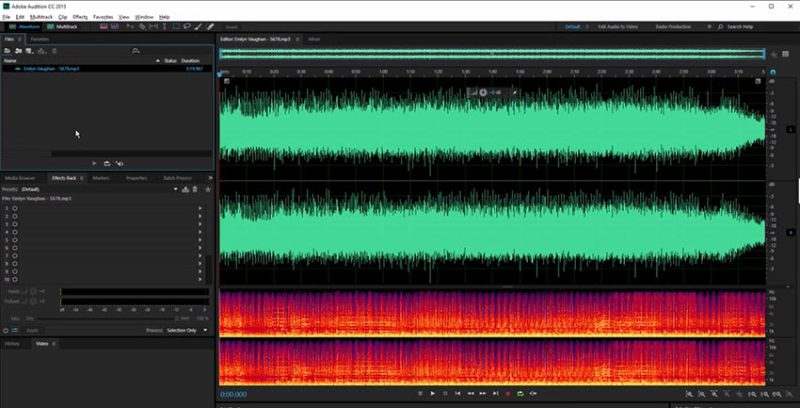Toggle power for effect slot 1

coord(16,208)
